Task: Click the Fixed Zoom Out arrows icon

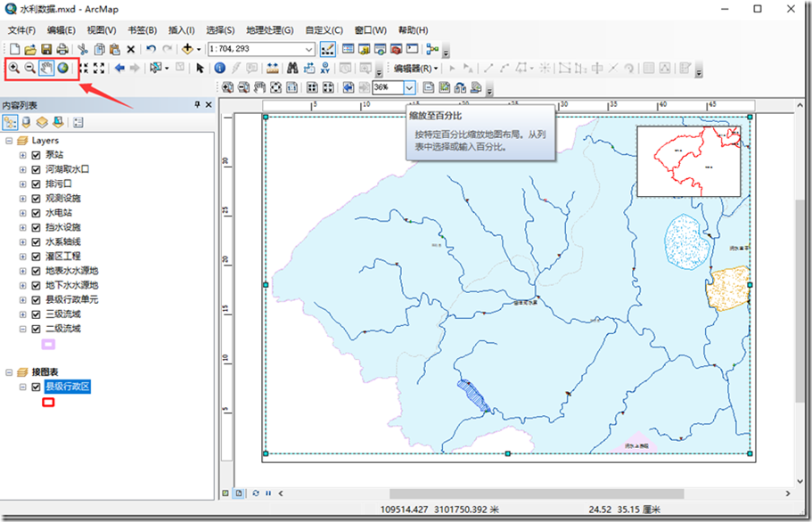Action: pos(99,68)
